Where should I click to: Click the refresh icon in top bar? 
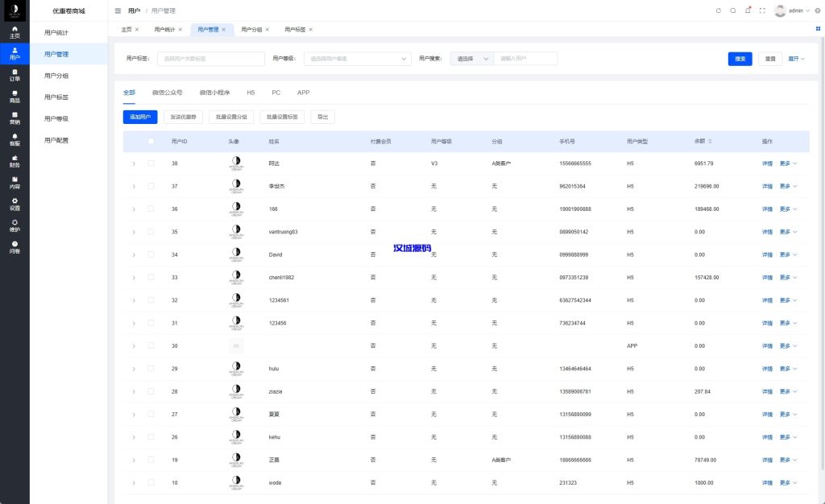(719, 10)
